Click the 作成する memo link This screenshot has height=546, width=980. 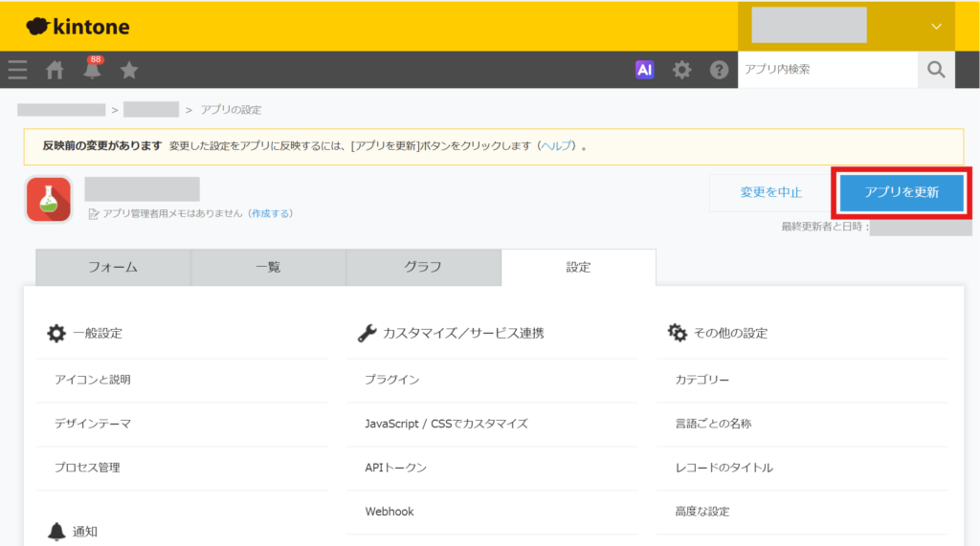271,213
